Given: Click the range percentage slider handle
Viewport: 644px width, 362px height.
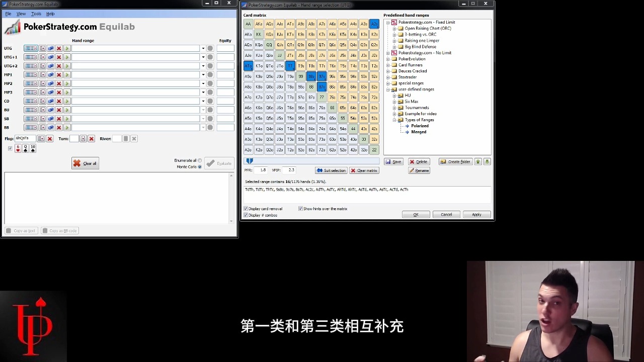Looking at the screenshot, I should 250,161.
